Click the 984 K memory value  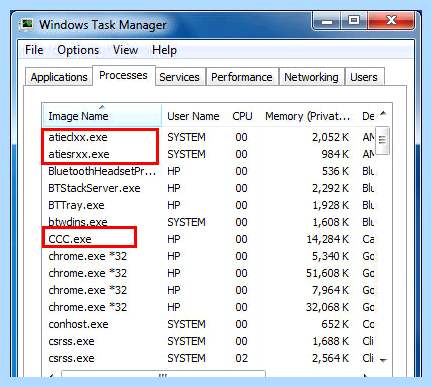[x=335, y=154]
